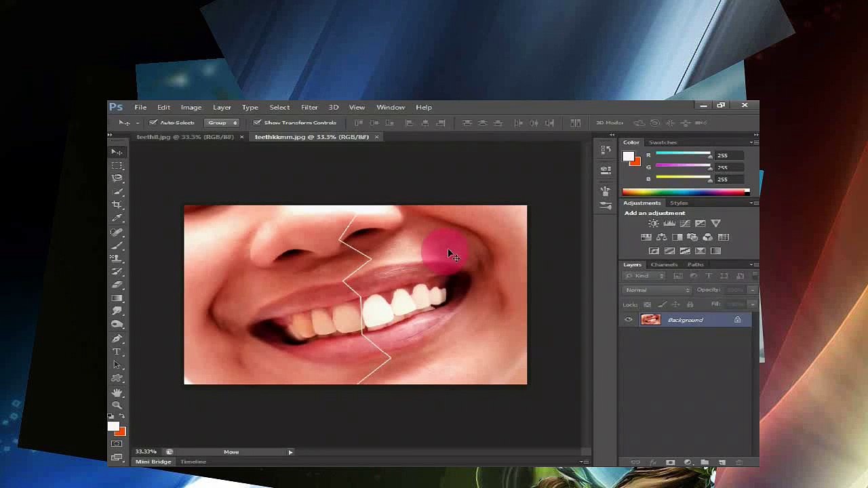This screenshot has width=868, height=488.
Task: Add a Levels adjustment
Action: [x=669, y=223]
